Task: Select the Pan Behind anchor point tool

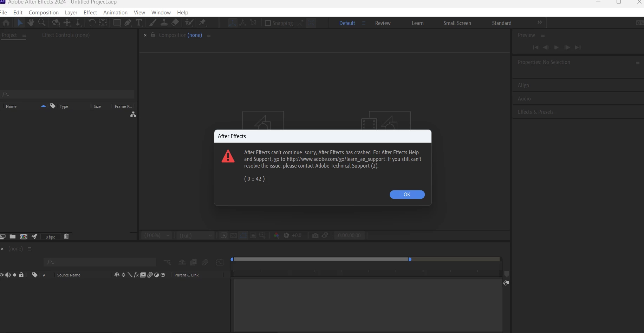Action: point(103,23)
